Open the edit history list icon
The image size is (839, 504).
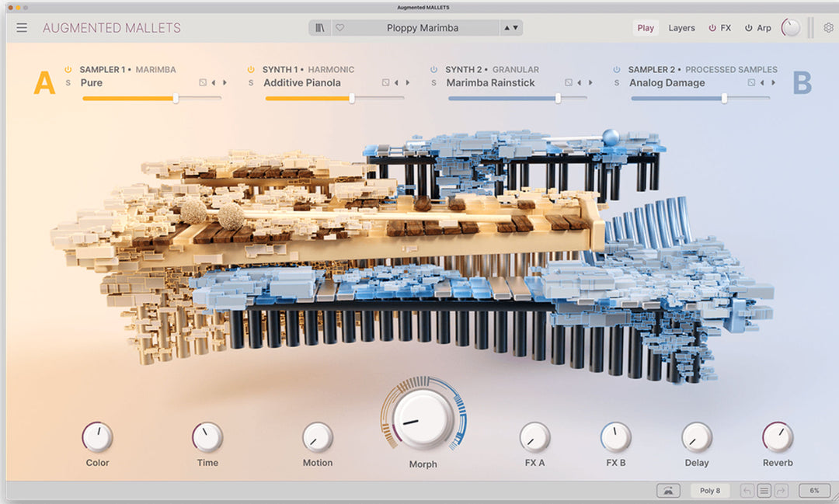(x=764, y=490)
